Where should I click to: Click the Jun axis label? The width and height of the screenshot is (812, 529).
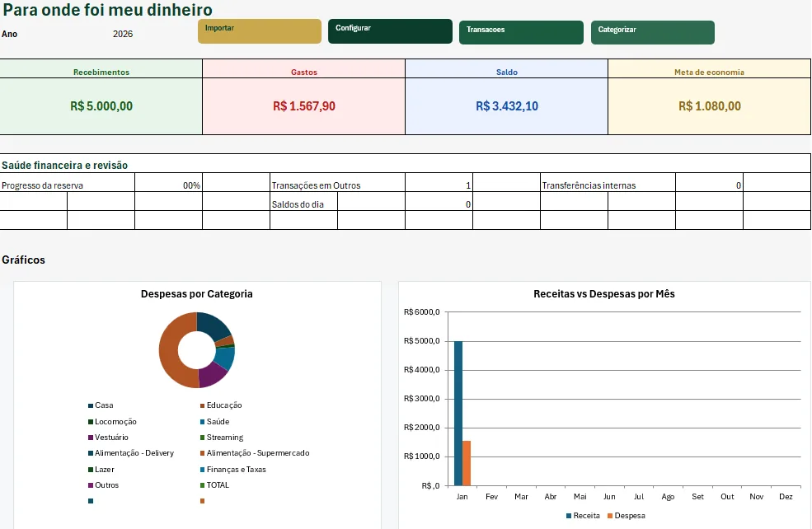[609, 496]
